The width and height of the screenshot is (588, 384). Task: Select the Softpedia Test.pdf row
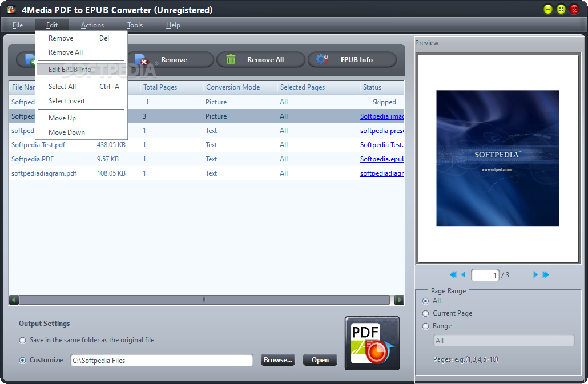click(207, 145)
